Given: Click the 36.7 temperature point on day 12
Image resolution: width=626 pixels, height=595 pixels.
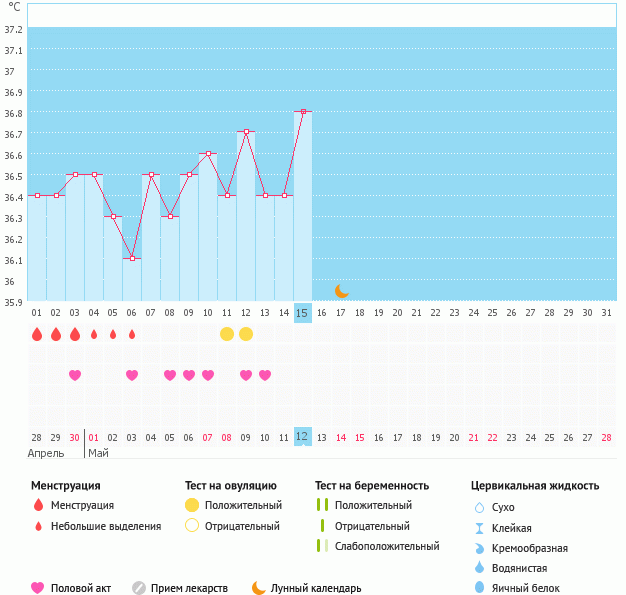Looking at the screenshot, I should 246,131.
